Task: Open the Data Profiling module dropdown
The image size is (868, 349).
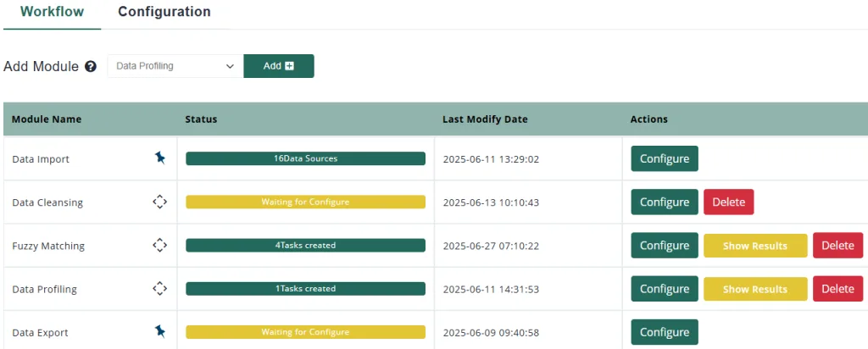Action: click(x=175, y=66)
